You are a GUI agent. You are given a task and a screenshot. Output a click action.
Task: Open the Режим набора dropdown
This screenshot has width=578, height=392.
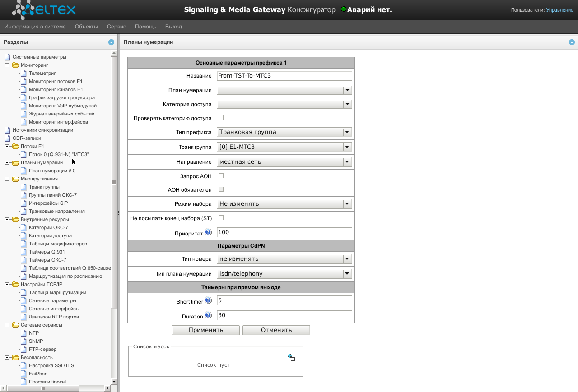(x=284, y=204)
